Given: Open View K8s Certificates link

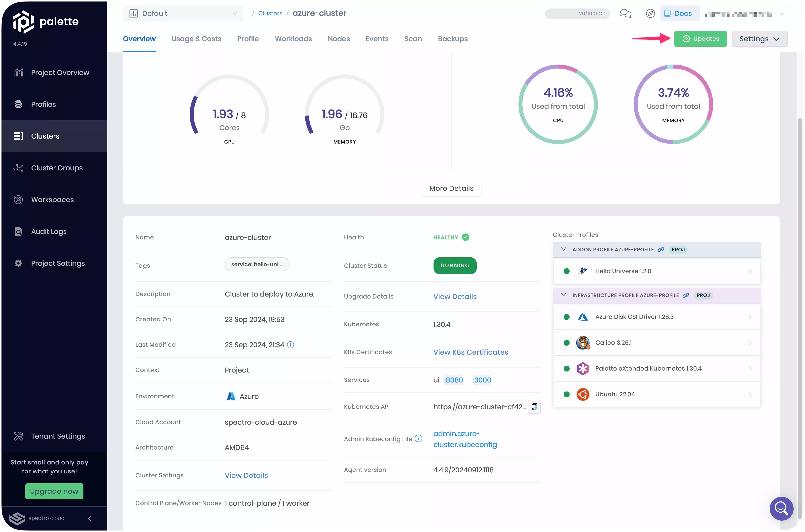Looking at the screenshot, I should tap(471, 352).
